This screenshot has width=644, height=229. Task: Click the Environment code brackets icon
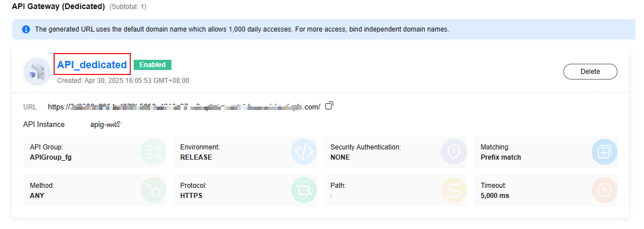[304, 152]
